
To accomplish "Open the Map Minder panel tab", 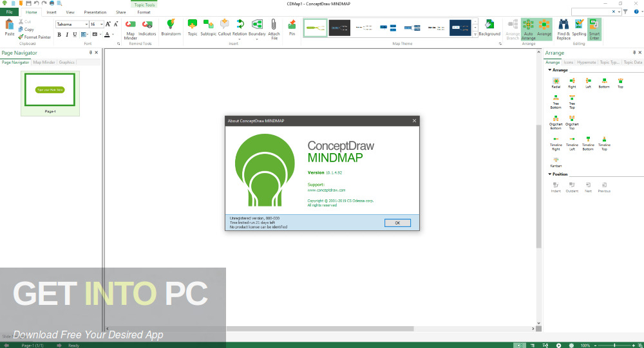I will pyautogui.click(x=44, y=62).
